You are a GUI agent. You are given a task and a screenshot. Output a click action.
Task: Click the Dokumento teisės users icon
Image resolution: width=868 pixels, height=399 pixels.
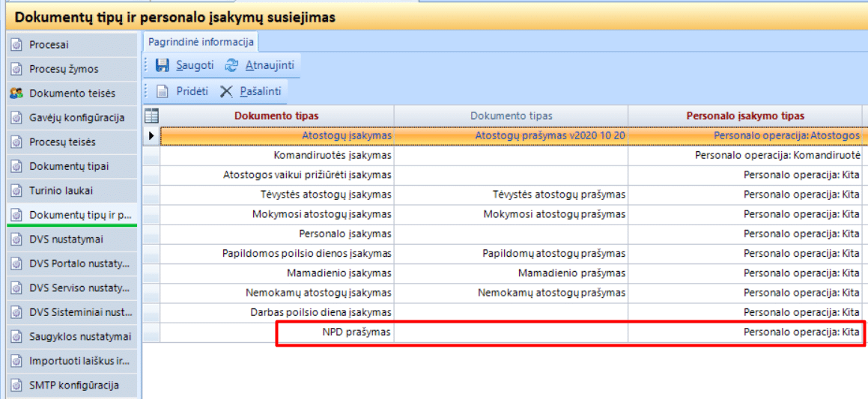[x=16, y=94]
